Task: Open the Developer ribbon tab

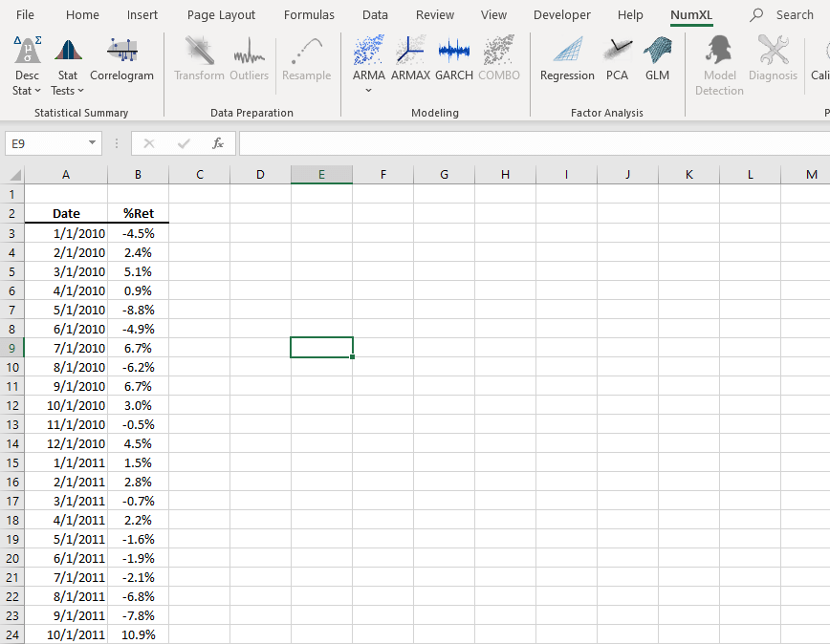Action: 561,14
